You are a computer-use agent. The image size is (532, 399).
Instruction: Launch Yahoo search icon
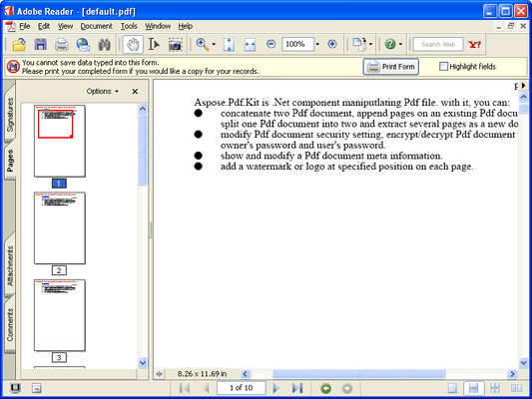tap(474, 44)
